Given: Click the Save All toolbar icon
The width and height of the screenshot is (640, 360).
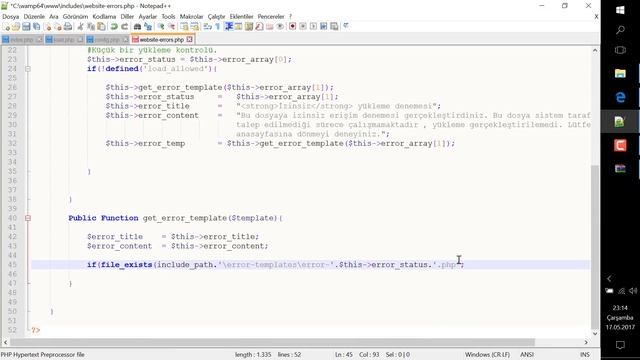Looking at the screenshot, I should pyautogui.click(x=36, y=27).
